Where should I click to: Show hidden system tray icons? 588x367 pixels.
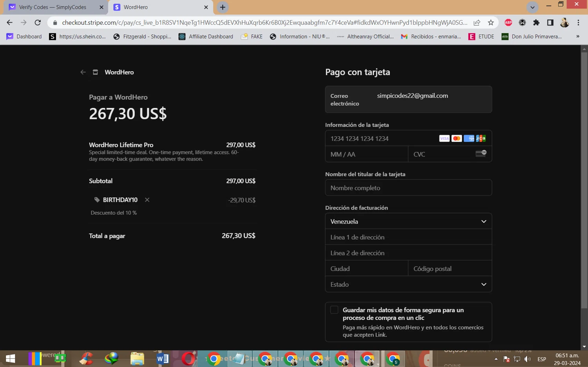click(x=496, y=359)
